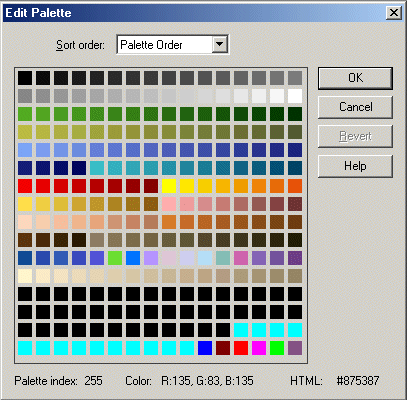
Task: Confirm palette changes with OK
Action: point(355,78)
